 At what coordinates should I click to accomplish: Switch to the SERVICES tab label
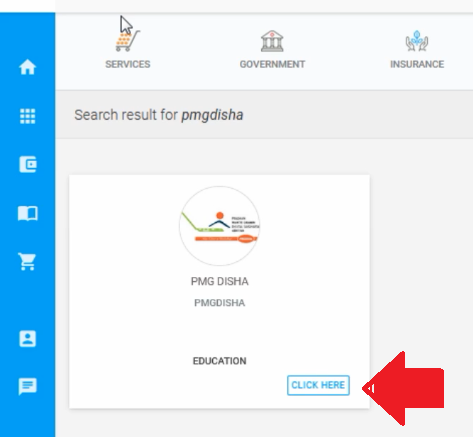(x=128, y=64)
